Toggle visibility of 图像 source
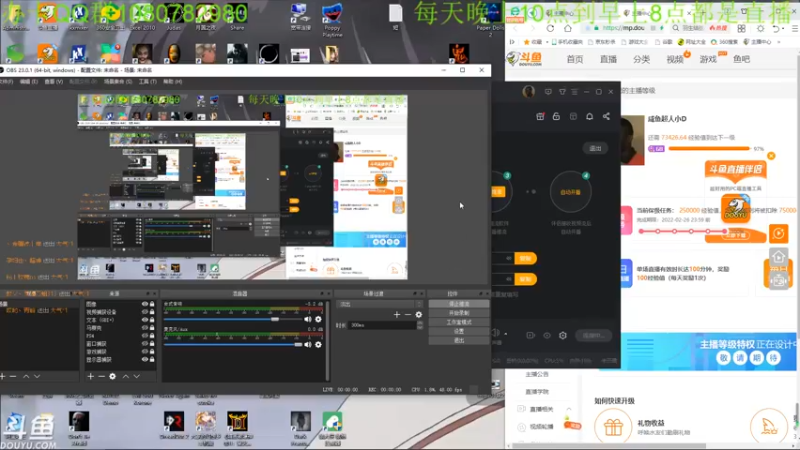 (144, 304)
